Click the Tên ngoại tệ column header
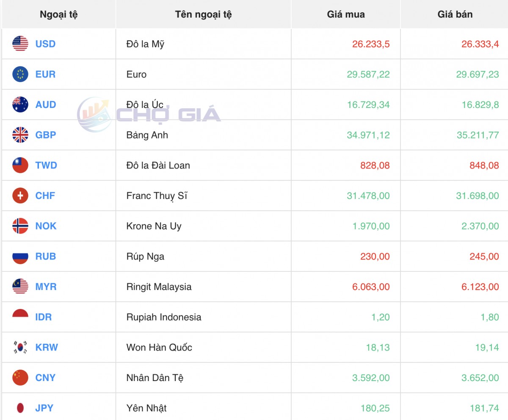 (203, 14)
